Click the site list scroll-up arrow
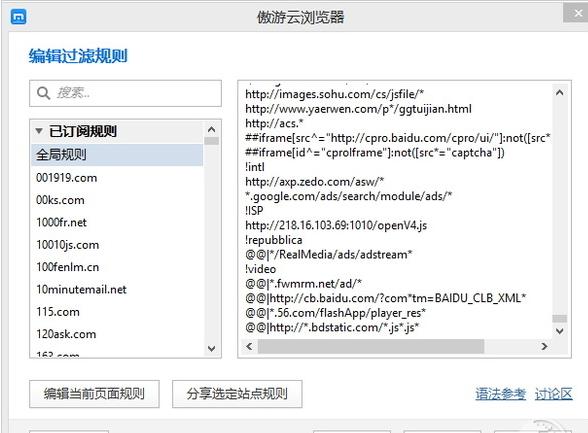The width and height of the screenshot is (588, 433). (x=212, y=130)
